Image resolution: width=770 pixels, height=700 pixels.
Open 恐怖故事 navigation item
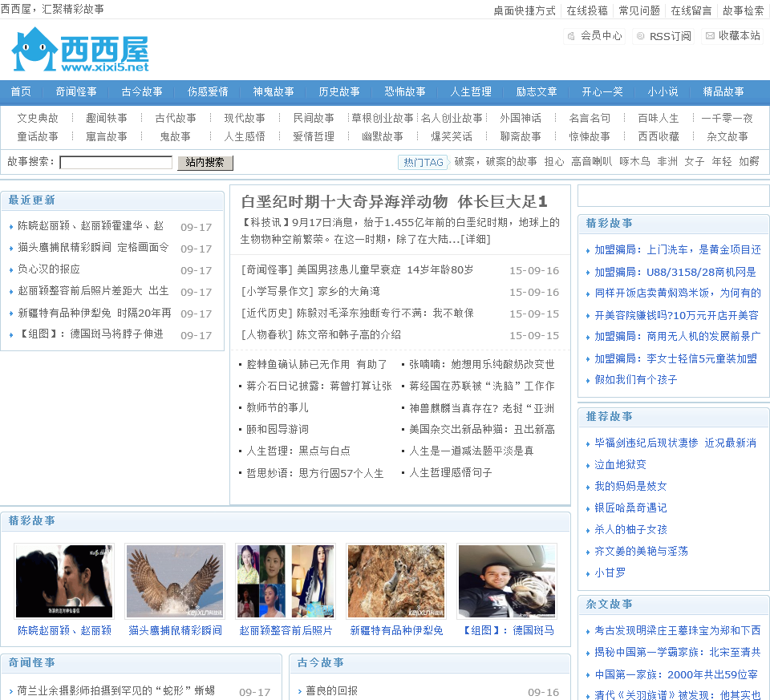pyautogui.click(x=405, y=91)
